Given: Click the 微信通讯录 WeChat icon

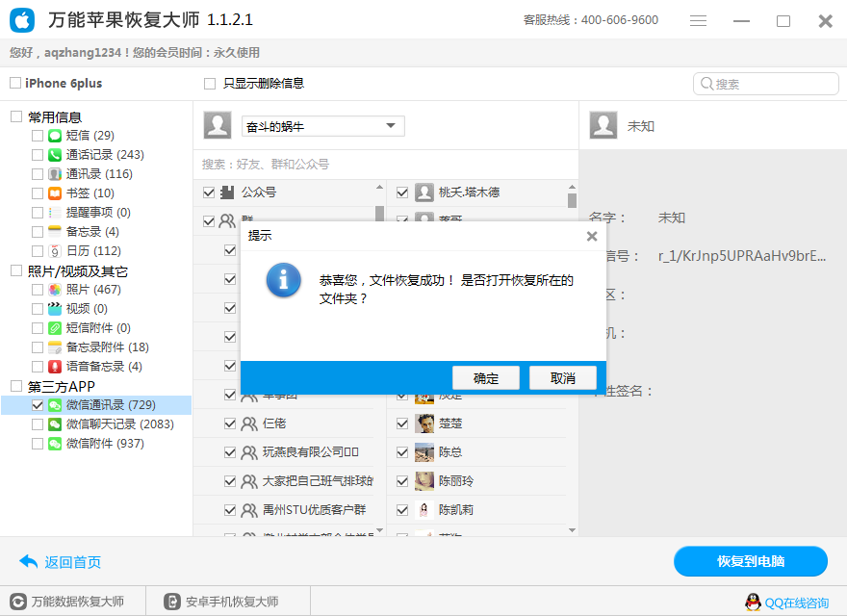Looking at the screenshot, I should pos(55,404).
